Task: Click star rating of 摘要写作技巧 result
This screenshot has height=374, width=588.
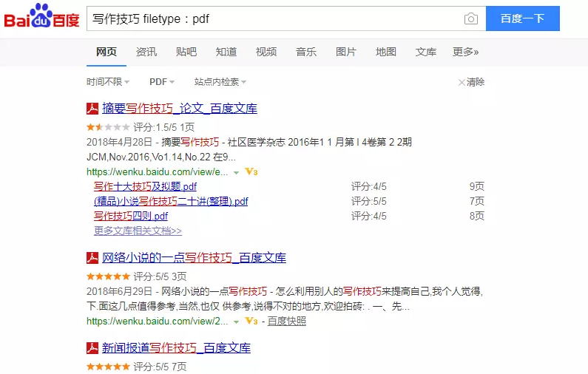Action: pyautogui.click(x=108, y=127)
